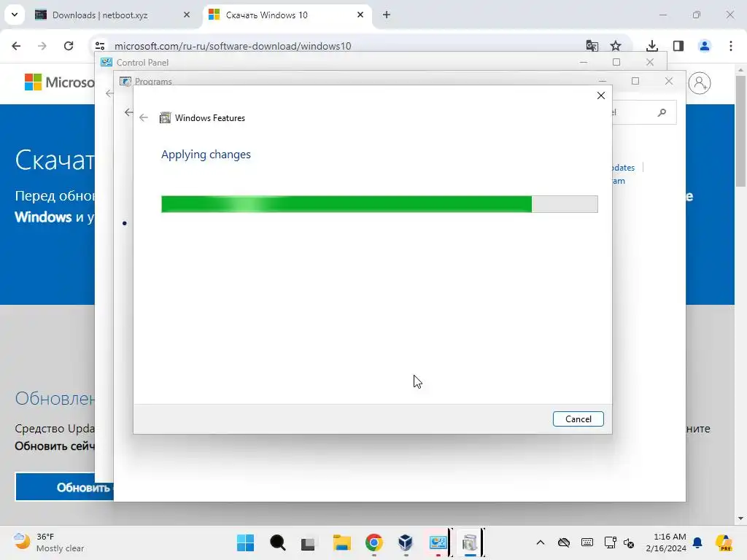Click the cloud sync tray icon

tap(564, 542)
